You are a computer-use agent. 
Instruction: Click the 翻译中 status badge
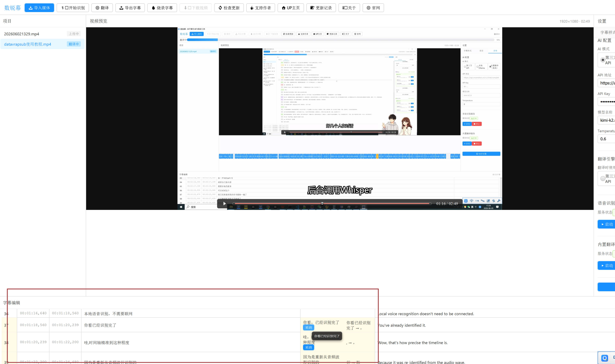click(x=74, y=44)
